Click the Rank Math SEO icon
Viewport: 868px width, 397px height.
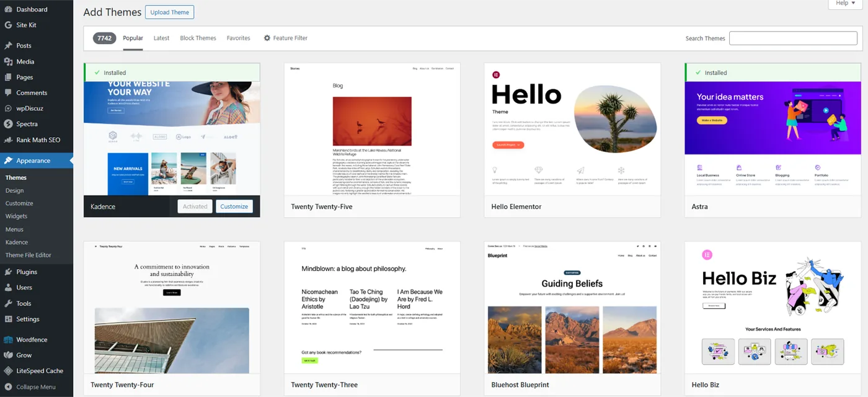pos(8,140)
